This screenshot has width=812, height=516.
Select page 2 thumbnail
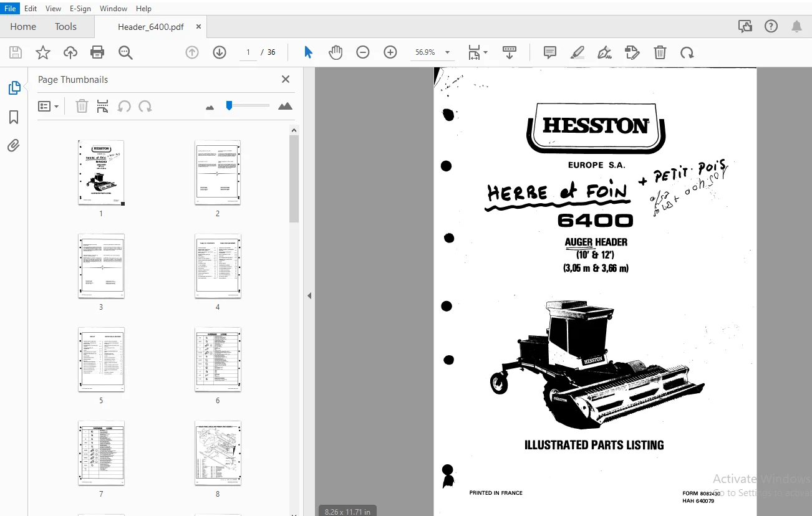(x=218, y=173)
